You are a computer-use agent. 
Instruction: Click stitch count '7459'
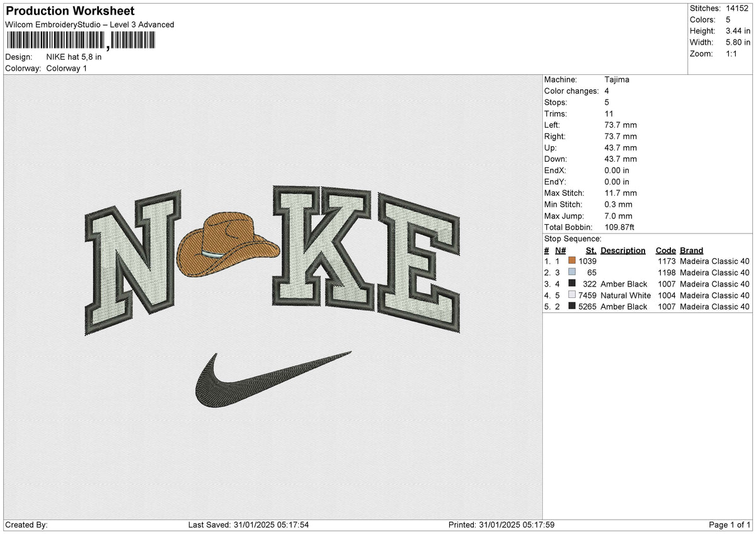(x=588, y=295)
